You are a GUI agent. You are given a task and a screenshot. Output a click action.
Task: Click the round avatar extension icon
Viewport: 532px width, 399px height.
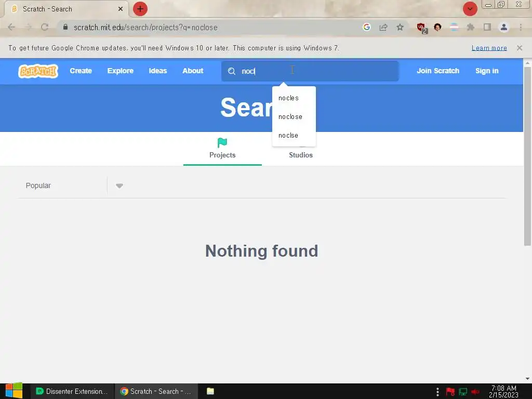437,27
